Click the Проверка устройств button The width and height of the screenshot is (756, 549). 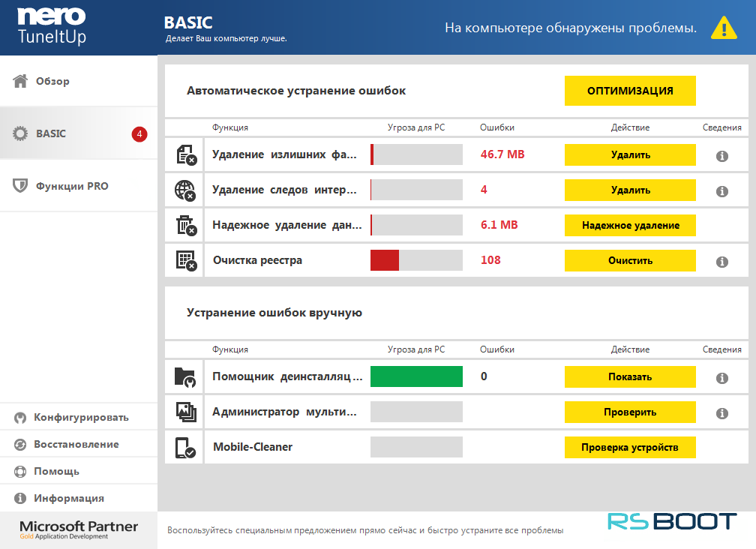(x=630, y=447)
